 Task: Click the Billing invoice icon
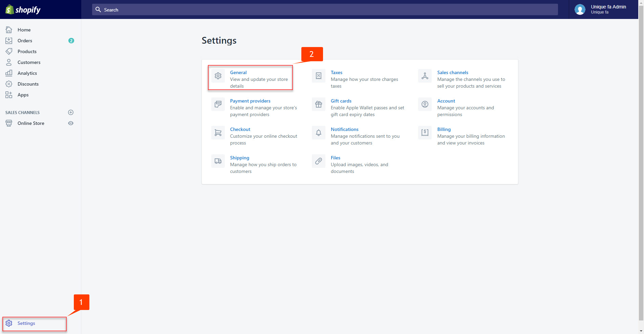click(x=425, y=133)
